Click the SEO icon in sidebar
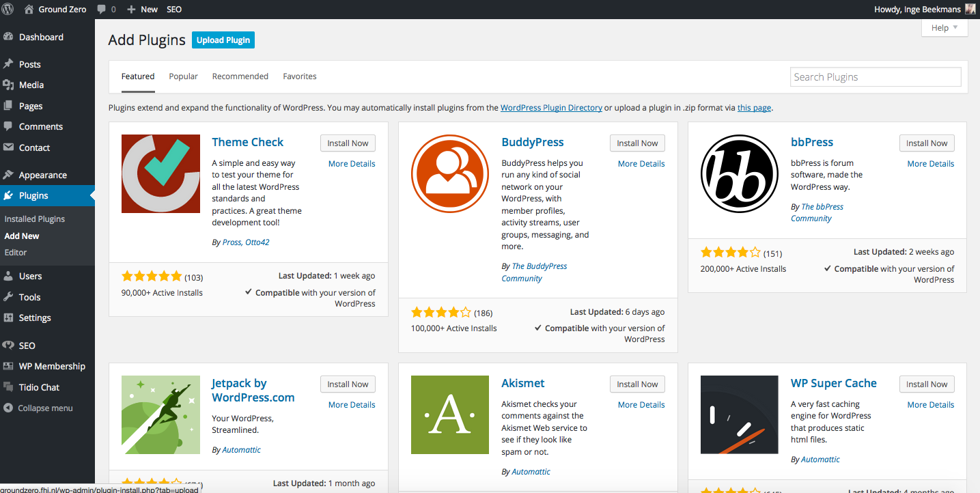Screen dimensions: 980x493 pyautogui.click(x=8, y=346)
